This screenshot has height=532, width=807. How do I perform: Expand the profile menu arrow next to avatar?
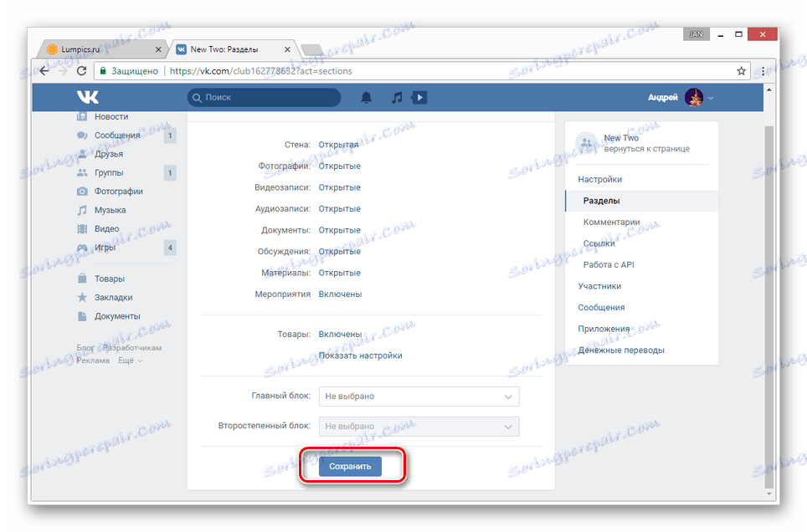tap(711, 98)
